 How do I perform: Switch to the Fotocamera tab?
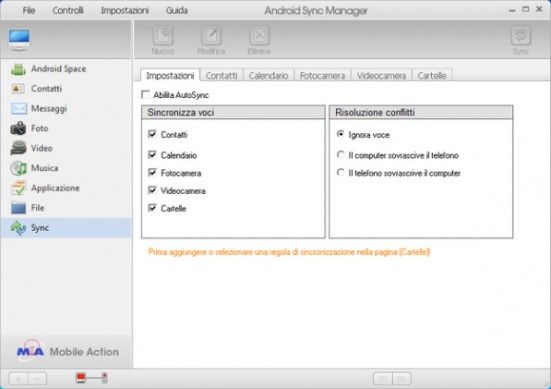[322, 76]
